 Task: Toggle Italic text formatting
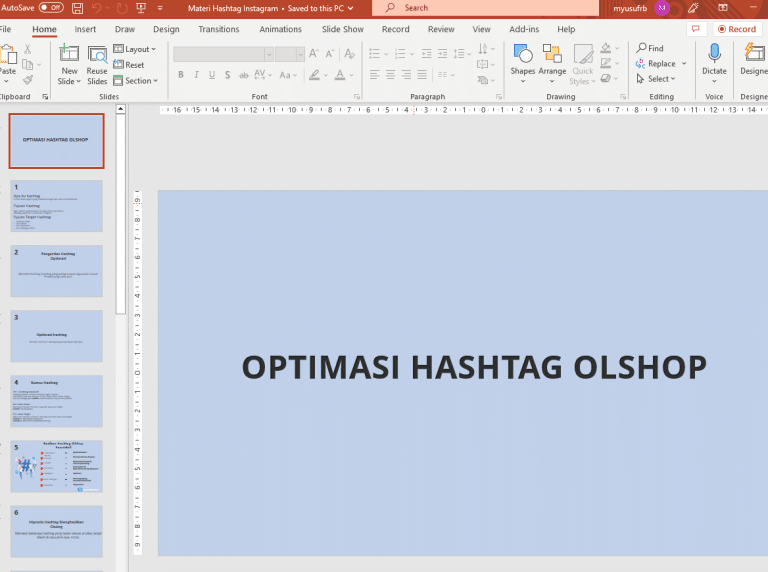tap(197, 75)
